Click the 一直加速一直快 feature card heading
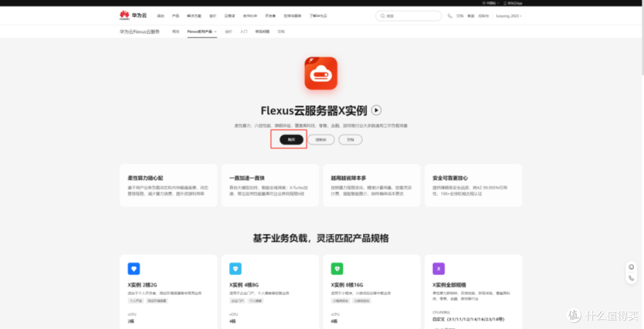This screenshot has height=329, width=644. (x=247, y=178)
